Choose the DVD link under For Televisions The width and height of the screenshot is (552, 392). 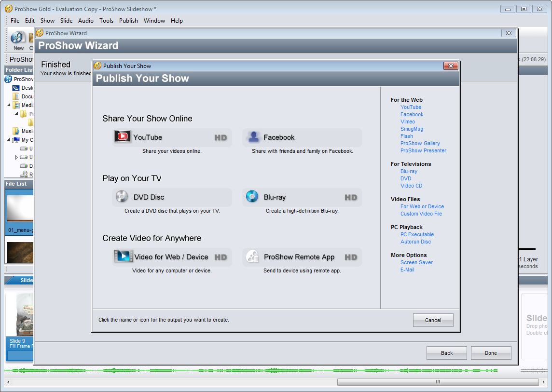tap(406, 178)
